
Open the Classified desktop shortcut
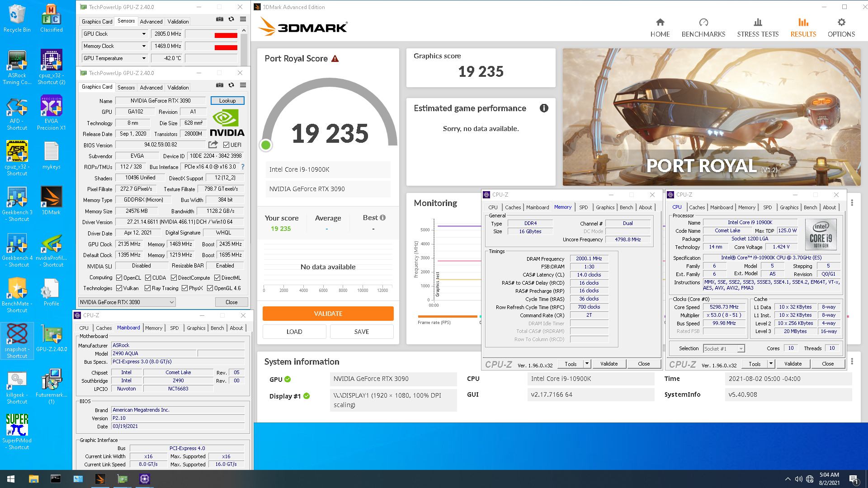(x=51, y=19)
